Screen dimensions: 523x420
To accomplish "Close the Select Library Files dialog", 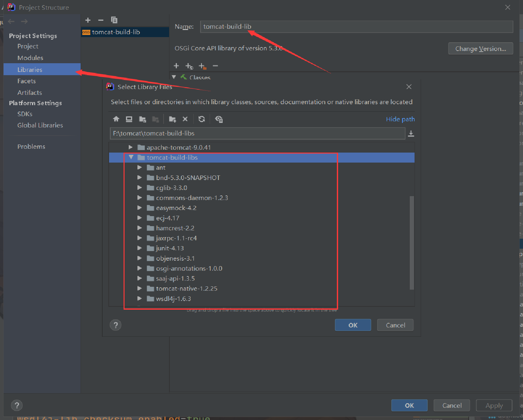I will pyautogui.click(x=409, y=87).
